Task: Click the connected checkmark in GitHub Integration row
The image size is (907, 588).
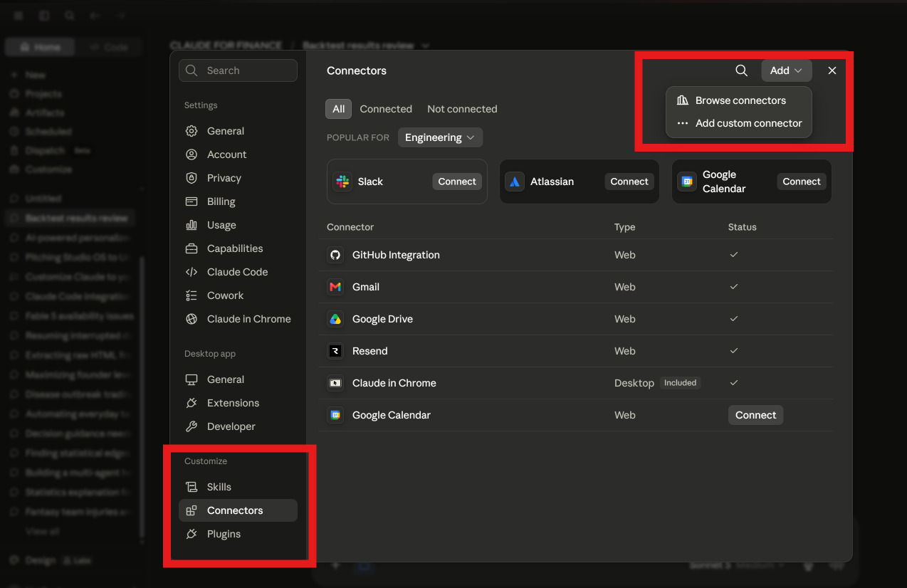Action: click(734, 254)
